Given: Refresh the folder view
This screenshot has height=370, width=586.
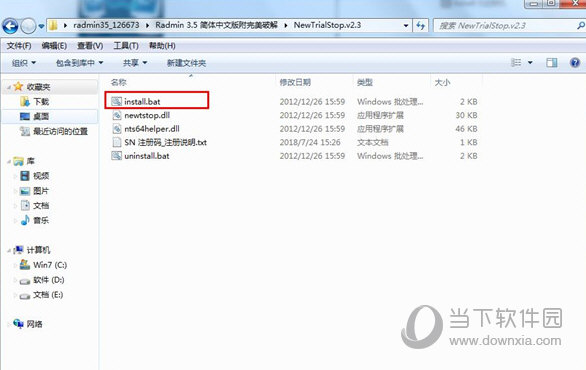Looking at the screenshot, I should coord(420,26).
